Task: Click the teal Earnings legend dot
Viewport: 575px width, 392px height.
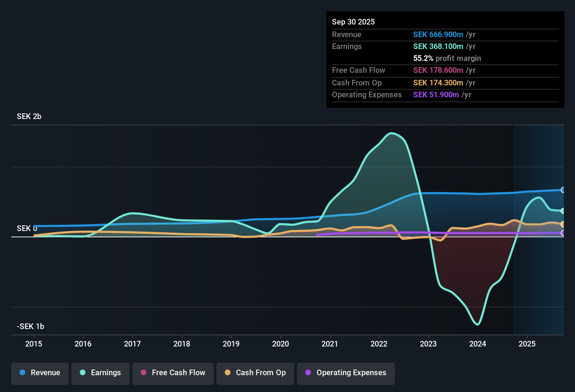Action: click(x=83, y=372)
